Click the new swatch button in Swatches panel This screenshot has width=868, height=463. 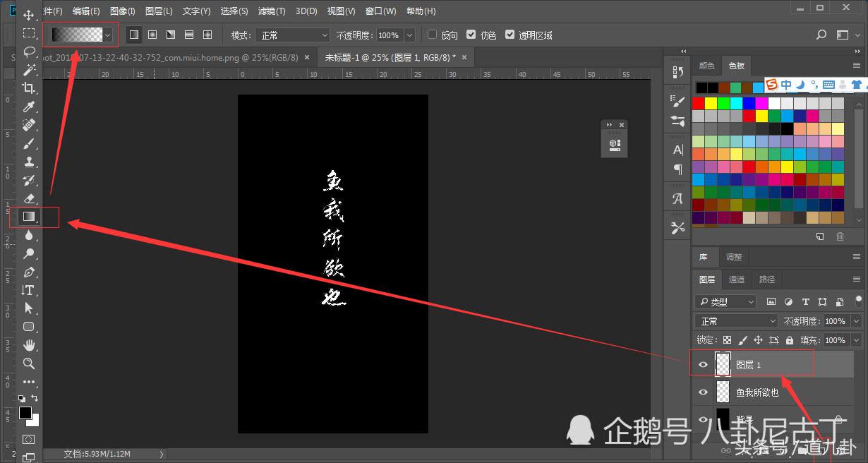pos(820,237)
